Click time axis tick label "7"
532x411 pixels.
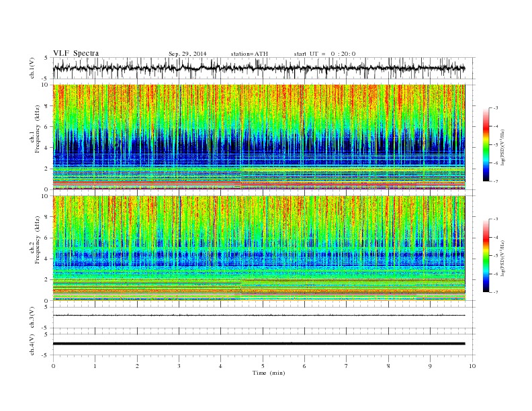click(x=347, y=366)
